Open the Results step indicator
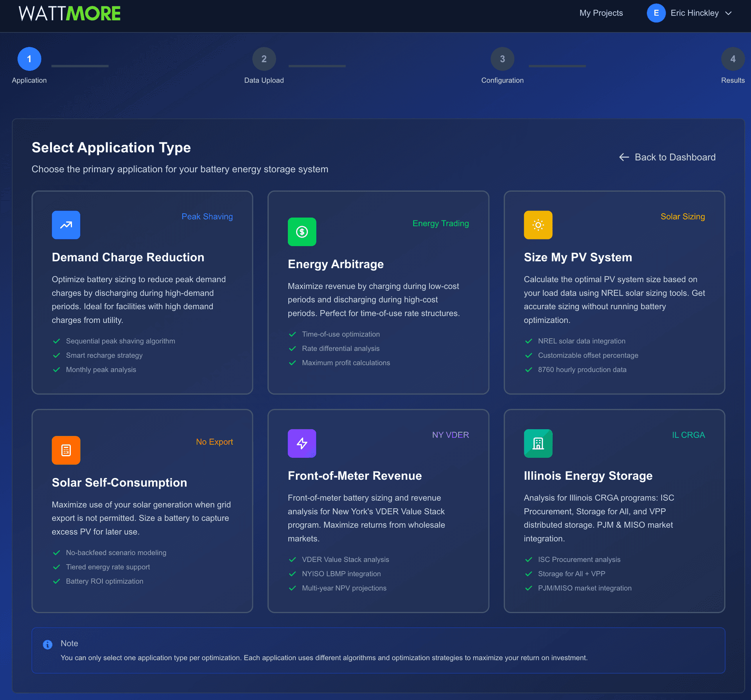Screen dimensions: 751x700 coord(733,59)
